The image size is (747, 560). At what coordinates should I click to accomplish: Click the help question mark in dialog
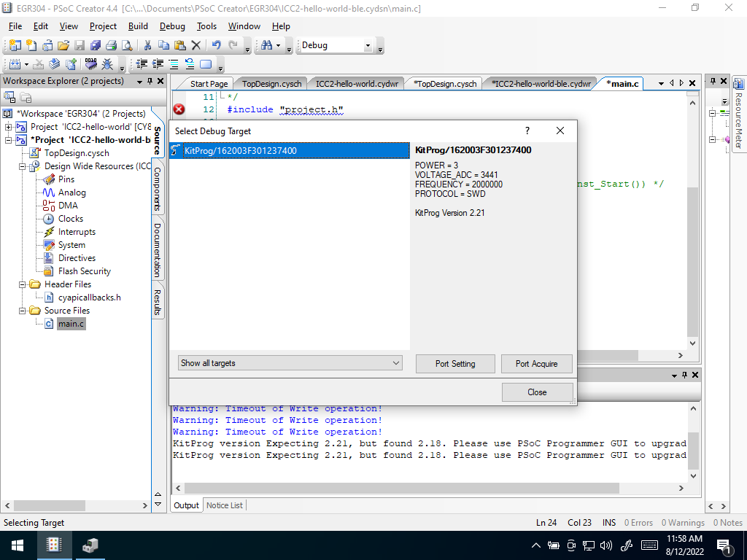[527, 131]
